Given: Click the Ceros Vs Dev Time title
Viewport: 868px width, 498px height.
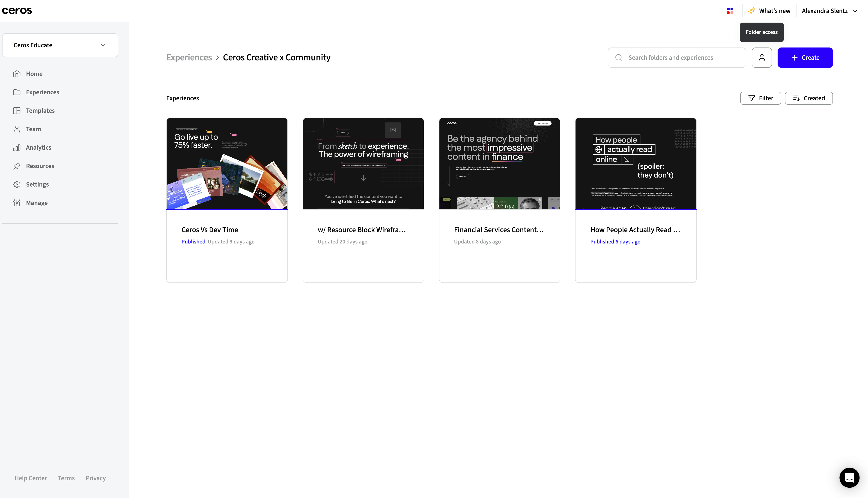Looking at the screenshot, I should coord(209,230).
